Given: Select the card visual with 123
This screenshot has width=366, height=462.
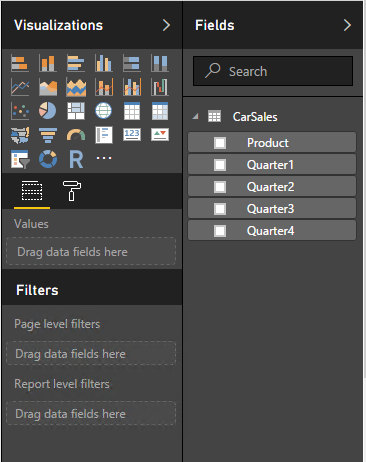Looking at the screenshot, I should click(132, 134).
